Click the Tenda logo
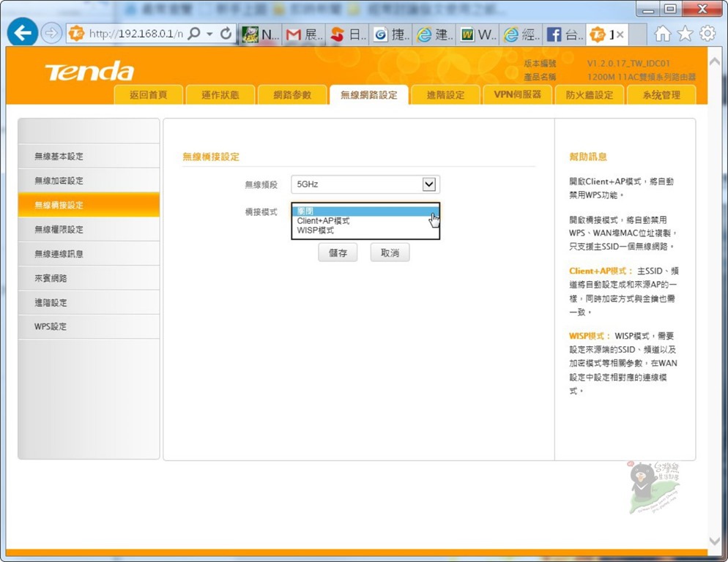The height and width of the screenshot is (562, 728). tap(89, 72)
